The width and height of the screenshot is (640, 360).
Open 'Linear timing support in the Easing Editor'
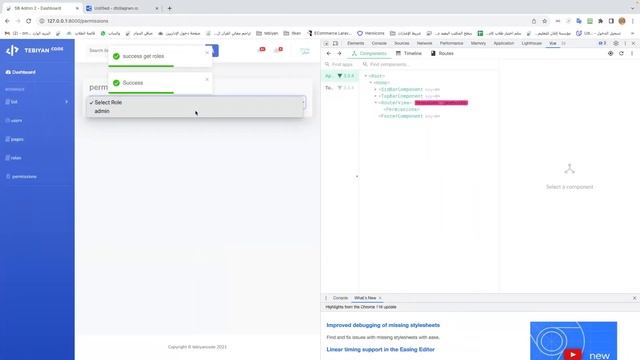380,349
